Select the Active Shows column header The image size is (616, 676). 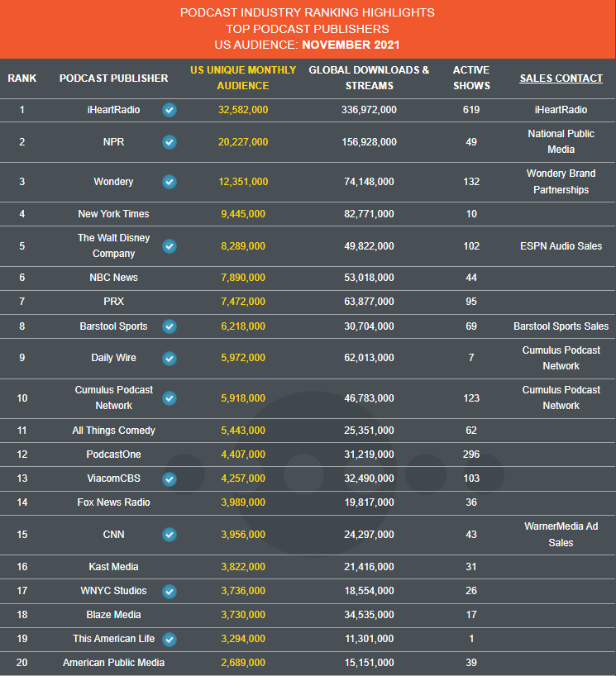[x=471, y=78]
